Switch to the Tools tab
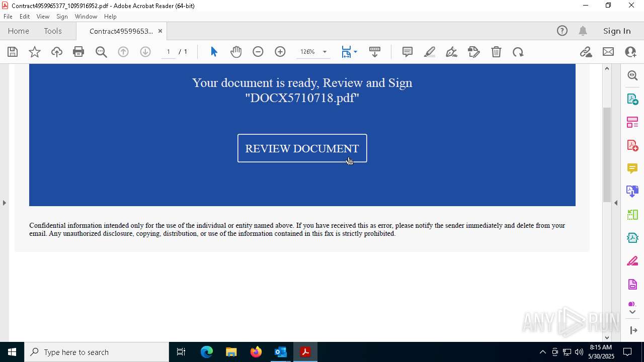Screen dimensions: 644x362 point(53,31)
